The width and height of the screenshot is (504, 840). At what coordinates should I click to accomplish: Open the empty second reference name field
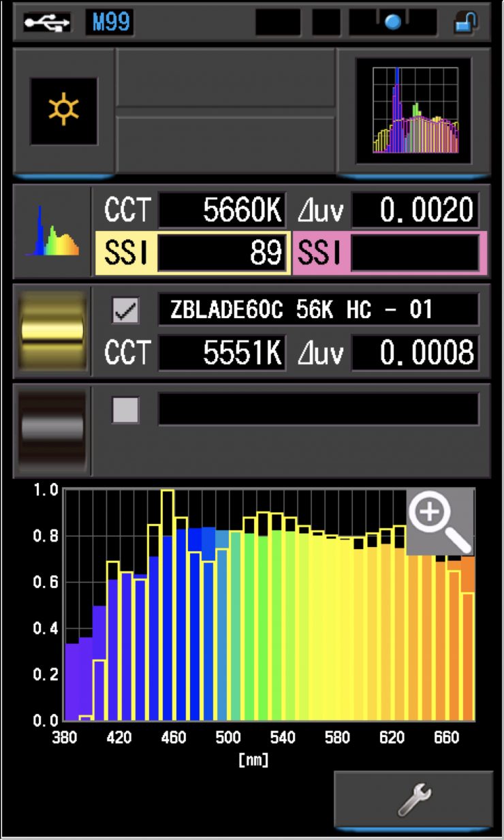click(318, 409)
